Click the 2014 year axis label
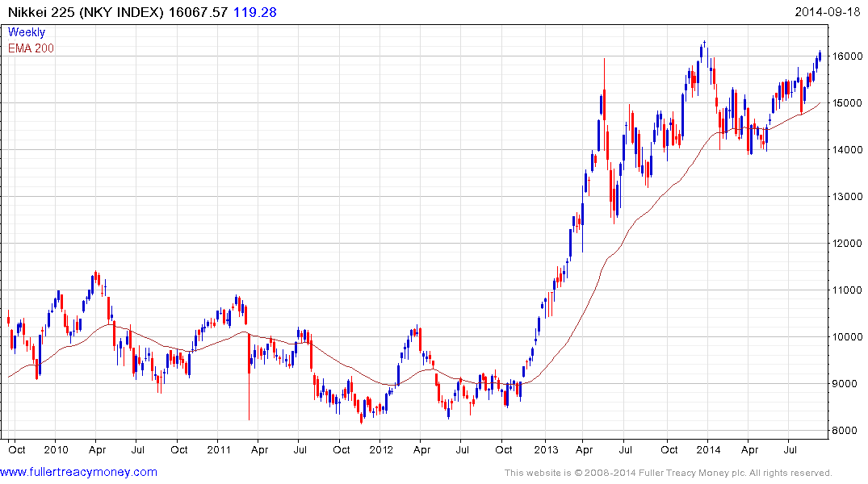 point(709,449)
